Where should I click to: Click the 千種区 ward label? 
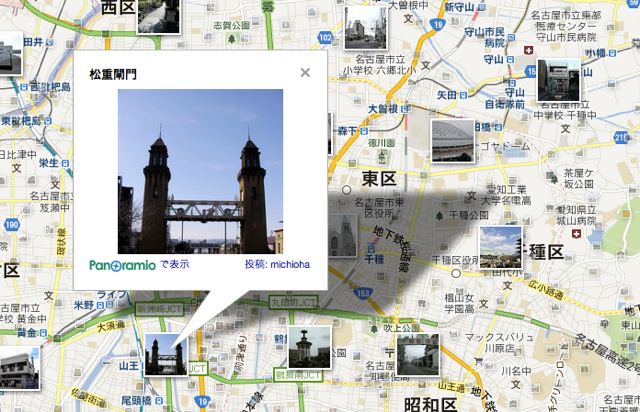(543, 252)
